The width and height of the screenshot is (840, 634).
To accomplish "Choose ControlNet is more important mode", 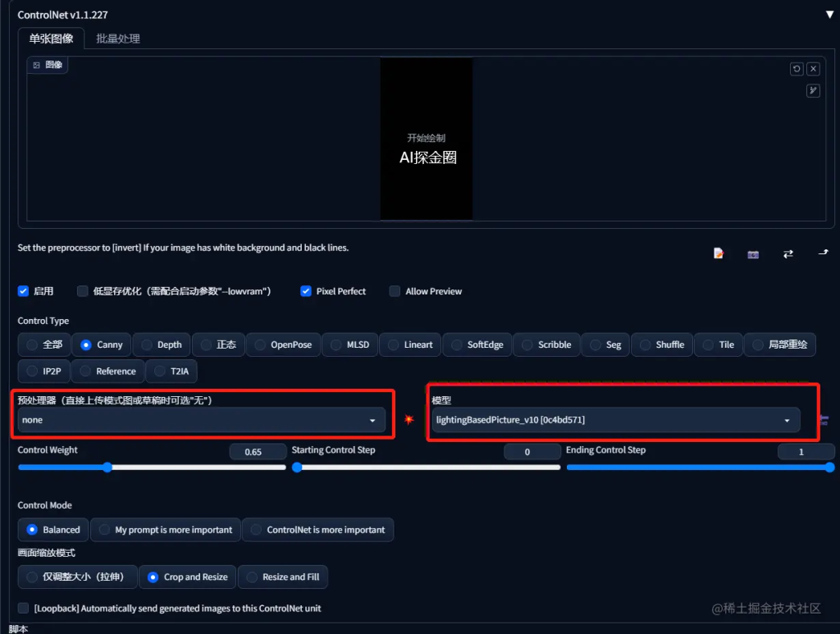I will pos(317,530).
